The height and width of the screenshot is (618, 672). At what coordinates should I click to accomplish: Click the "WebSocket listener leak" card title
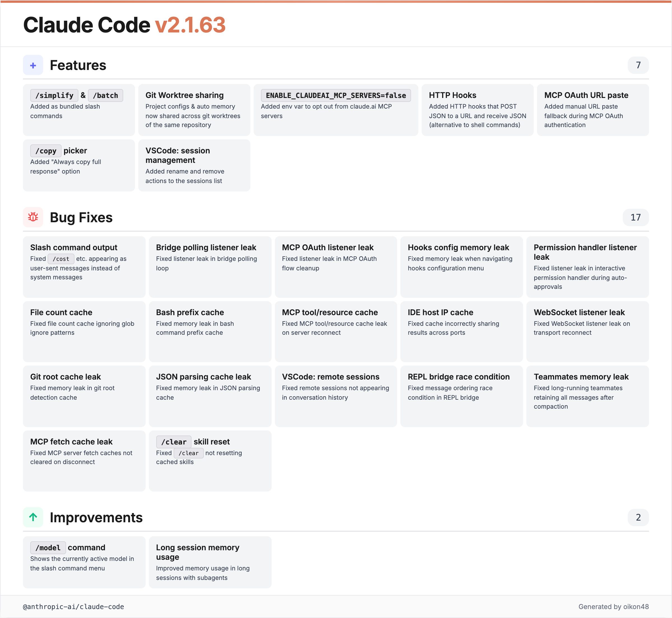point(579,312)
